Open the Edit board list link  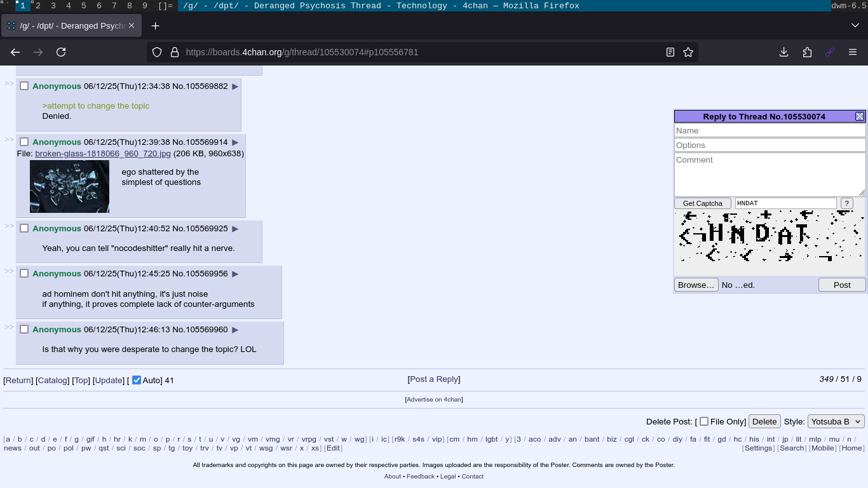tap(334, 448)
